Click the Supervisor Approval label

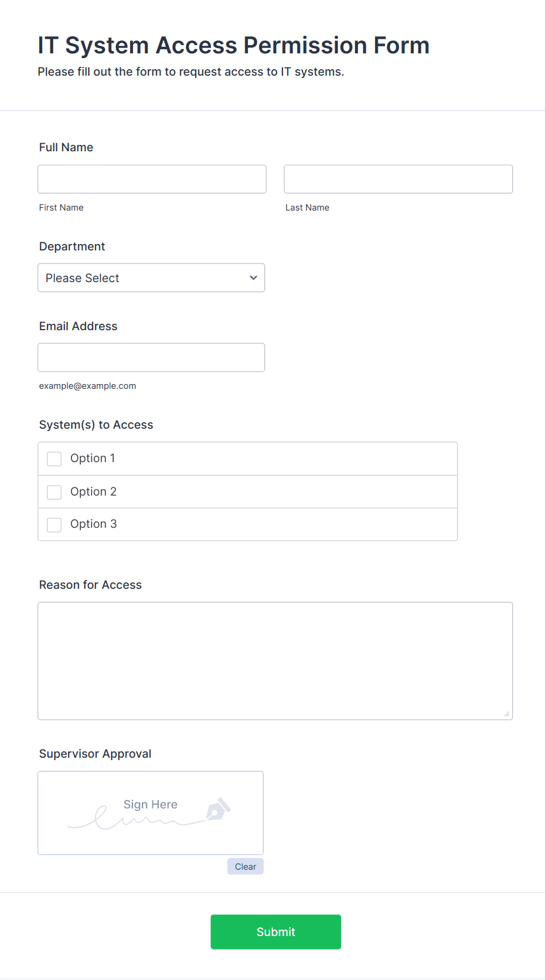coord(95,754)
